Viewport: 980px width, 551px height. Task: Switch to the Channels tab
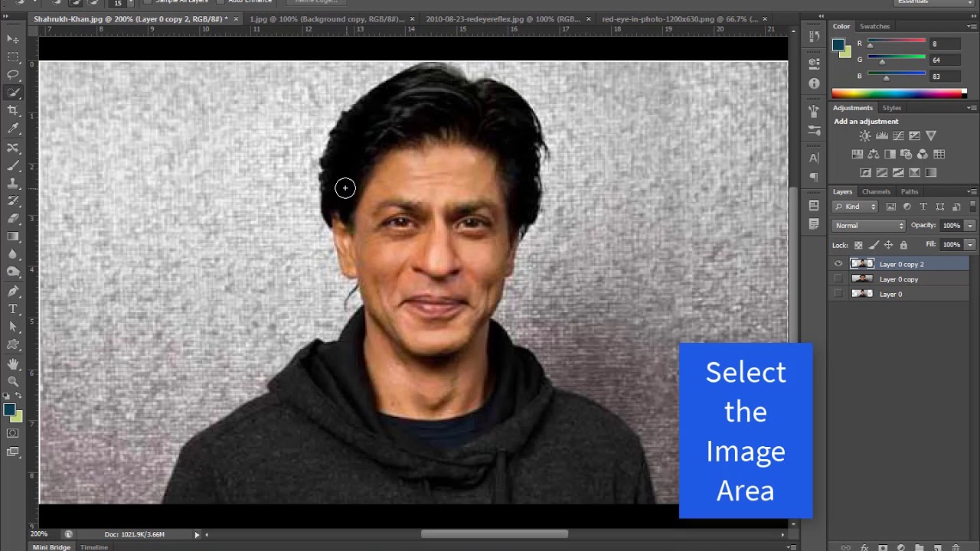tap(876, 191)
